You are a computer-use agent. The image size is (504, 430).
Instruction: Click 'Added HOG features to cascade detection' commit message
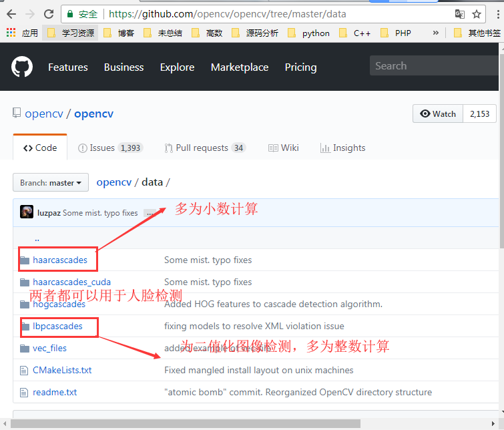273,304
